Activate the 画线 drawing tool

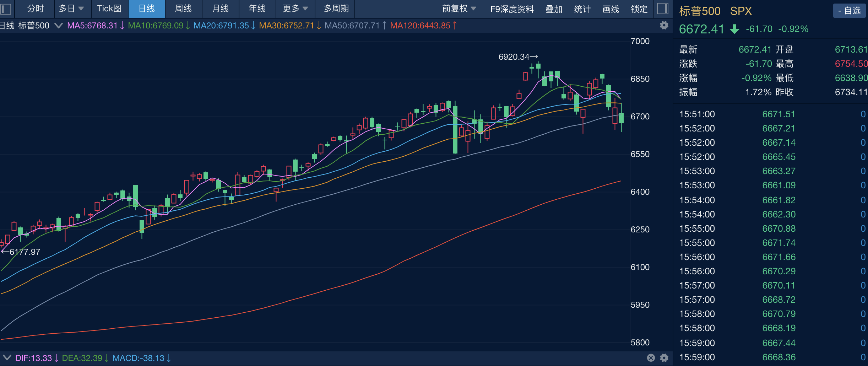pos(611,9)
